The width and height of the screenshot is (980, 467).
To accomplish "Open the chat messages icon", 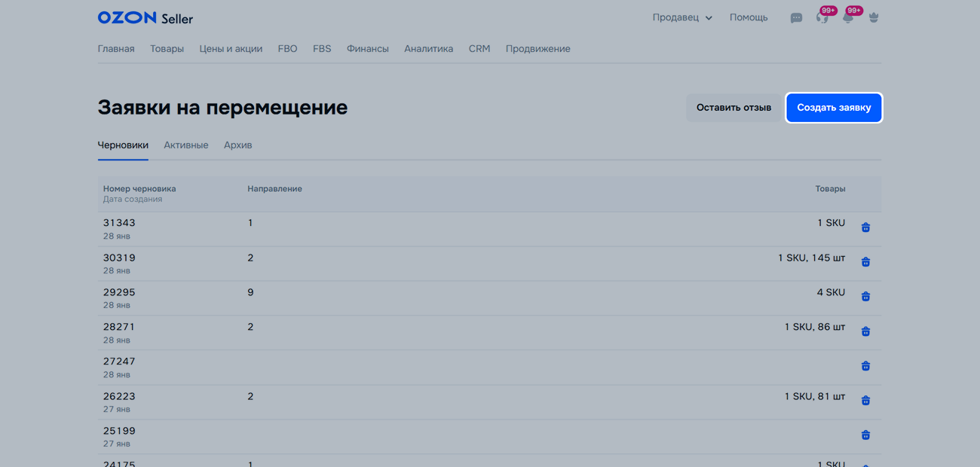I will tap(796, 18).
